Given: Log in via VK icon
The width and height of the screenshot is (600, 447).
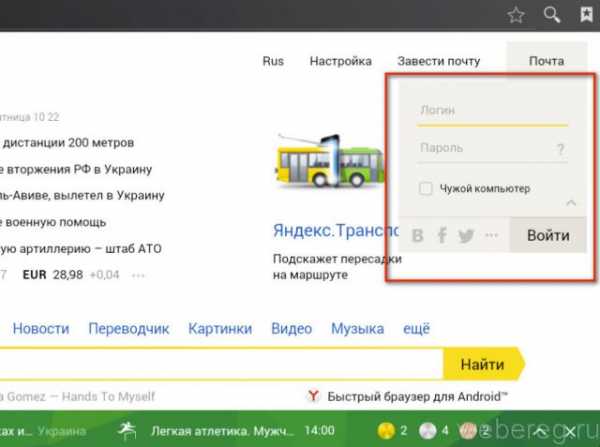Looking at the screenshot, I should tap(418, 235).
